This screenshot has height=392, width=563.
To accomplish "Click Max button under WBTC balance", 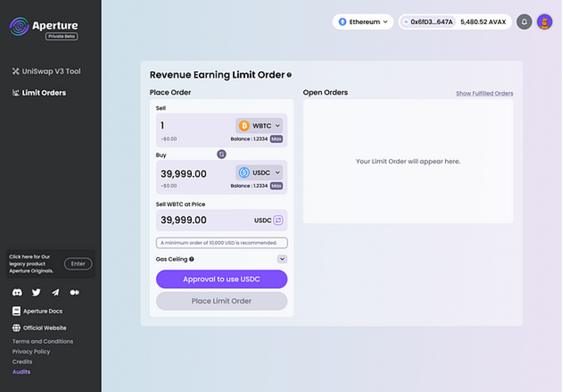I will tap(276, 139).
